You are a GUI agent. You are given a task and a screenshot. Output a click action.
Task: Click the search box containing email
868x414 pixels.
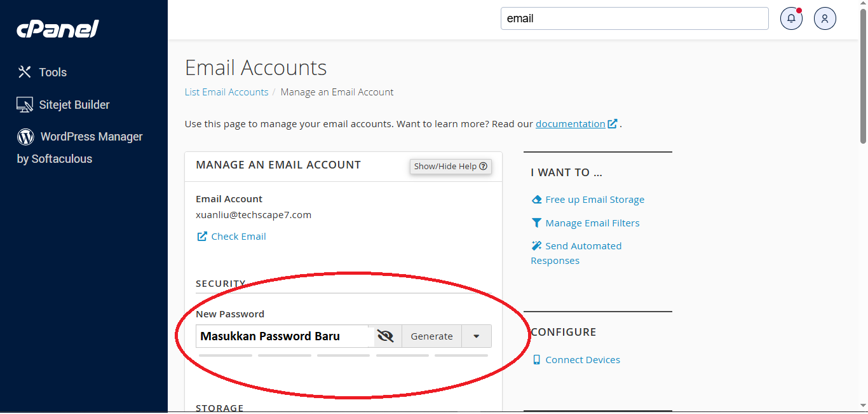point(635,18)
